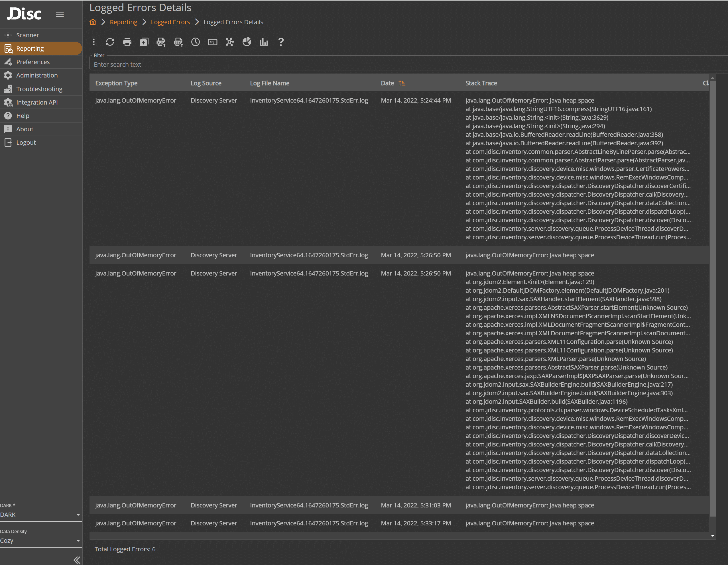Show the report as bar chart

click(x=264, y=42)
